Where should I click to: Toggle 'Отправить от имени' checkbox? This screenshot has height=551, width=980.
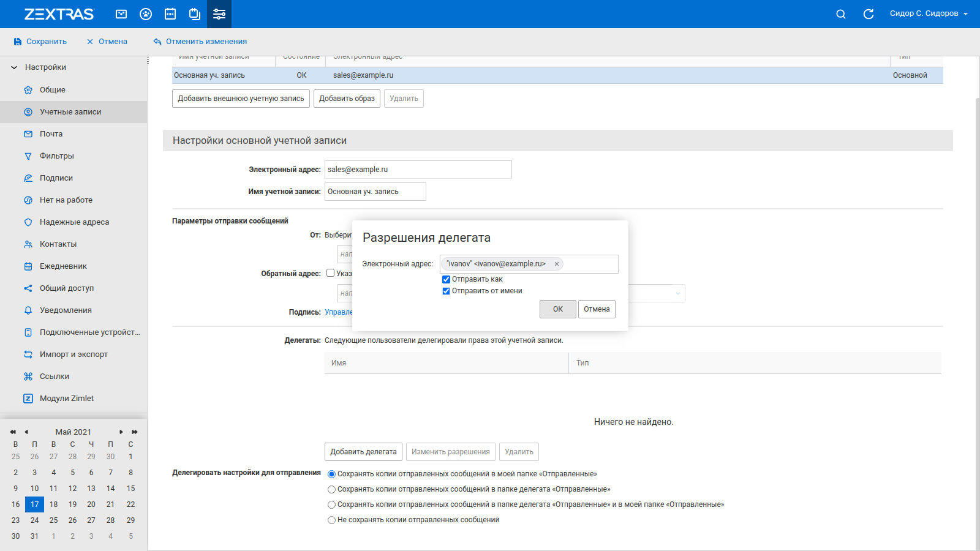click(446, 291)
